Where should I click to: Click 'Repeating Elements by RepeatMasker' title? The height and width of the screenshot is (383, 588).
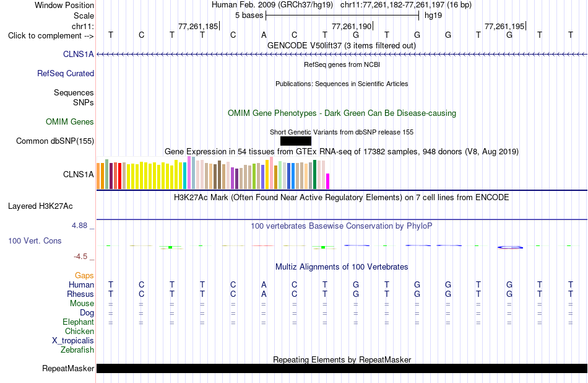[x=342, y=359]
